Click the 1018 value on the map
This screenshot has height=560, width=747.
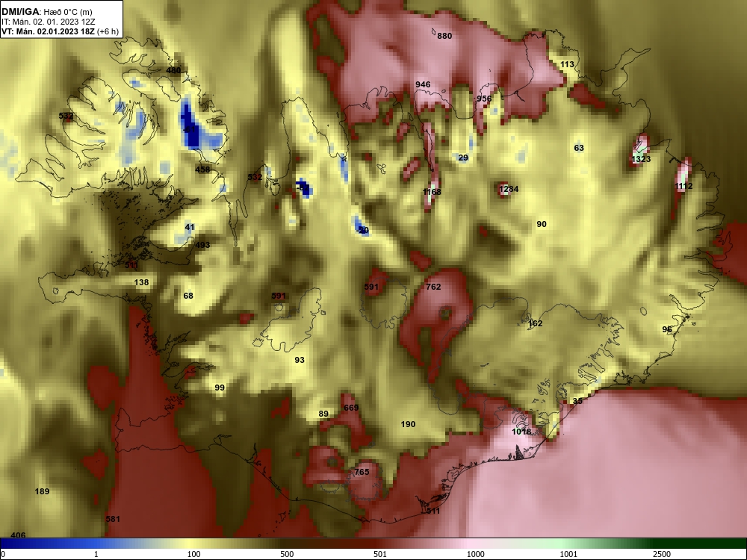pyautogui.click(x=521, y=432)
